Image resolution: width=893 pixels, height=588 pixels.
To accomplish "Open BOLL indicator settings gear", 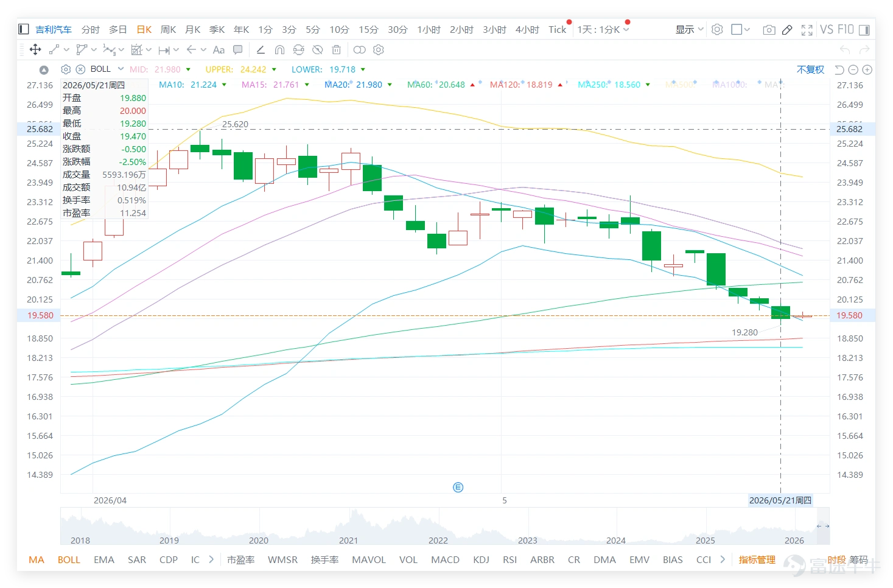I will point(66,69).
